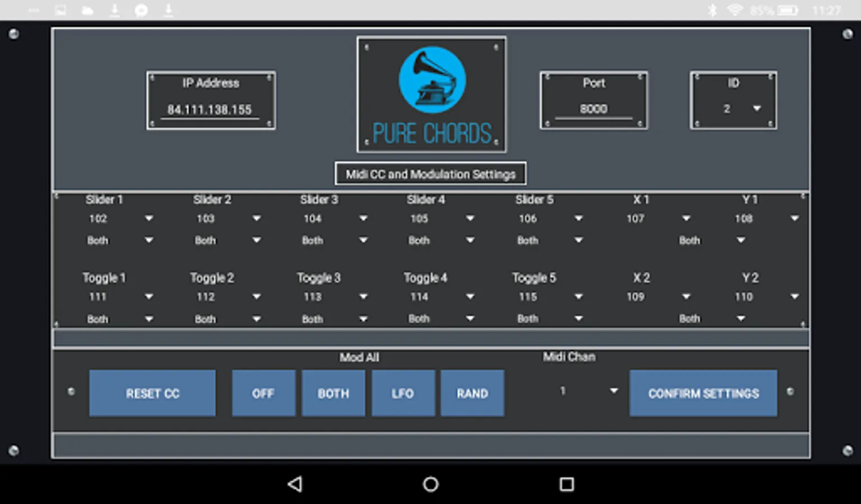Open X 1 CC number dropdown 107
The height and width of the screenshot is (504, 861).
(658, 218)
